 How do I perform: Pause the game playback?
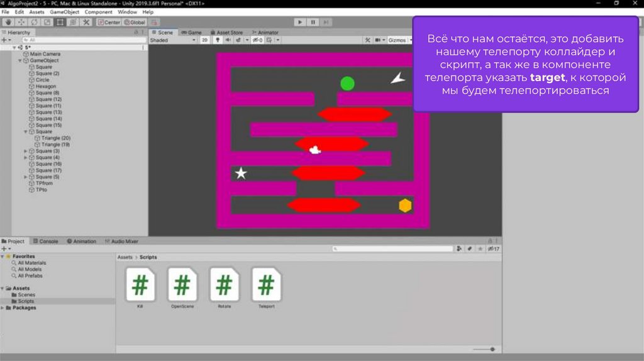[x=313, y=22]
